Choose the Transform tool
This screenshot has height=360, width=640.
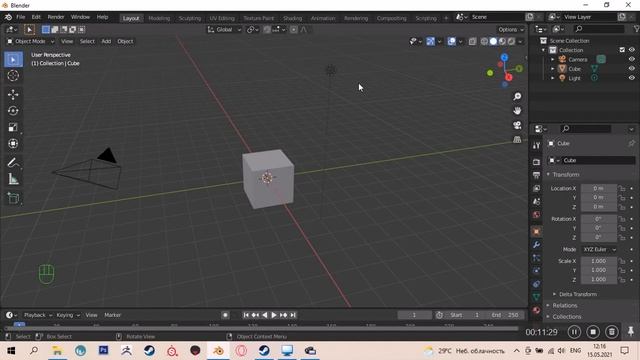pos(13,144)
